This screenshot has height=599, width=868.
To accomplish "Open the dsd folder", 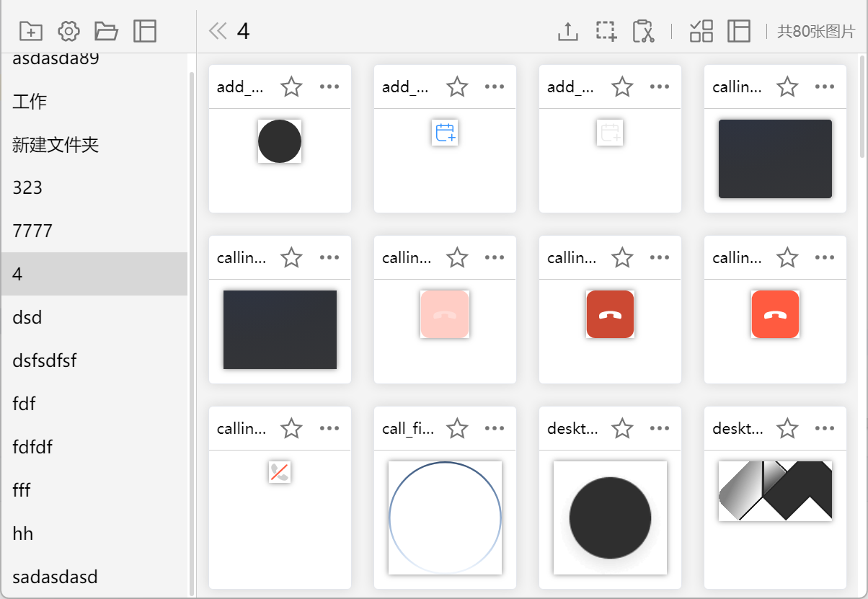I will [x=94, y=317].
